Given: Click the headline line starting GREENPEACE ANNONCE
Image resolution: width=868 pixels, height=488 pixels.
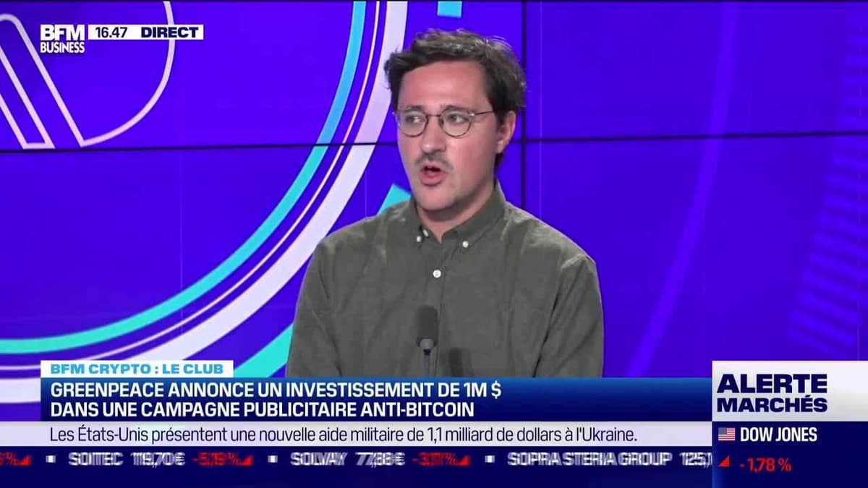Looking at the screenshot, I should coord(276,390).
